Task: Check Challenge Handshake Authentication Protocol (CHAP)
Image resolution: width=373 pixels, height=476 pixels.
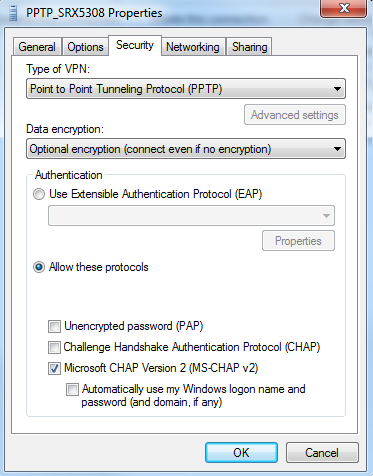Action: (x=54, y=347)
